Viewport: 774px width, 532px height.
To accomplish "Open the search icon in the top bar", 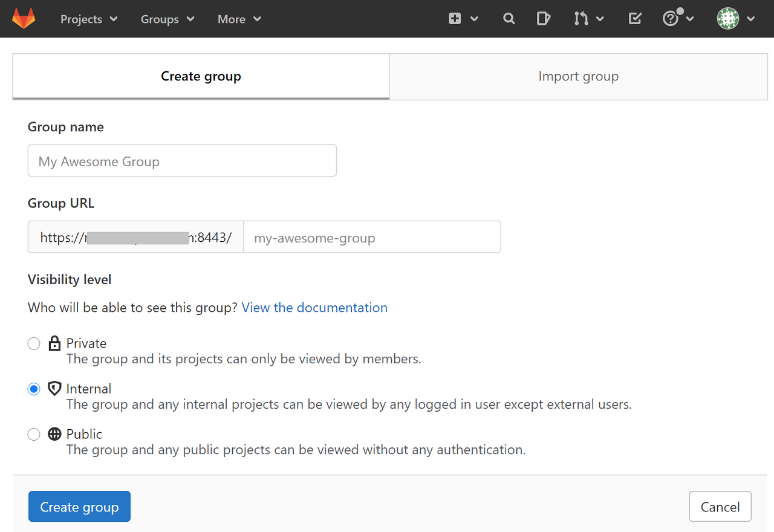I will pos(509,18).
